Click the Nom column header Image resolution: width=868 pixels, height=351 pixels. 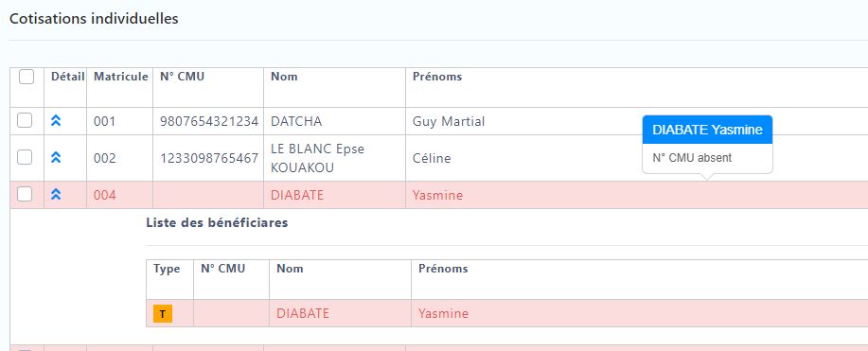tap(284, 77)
